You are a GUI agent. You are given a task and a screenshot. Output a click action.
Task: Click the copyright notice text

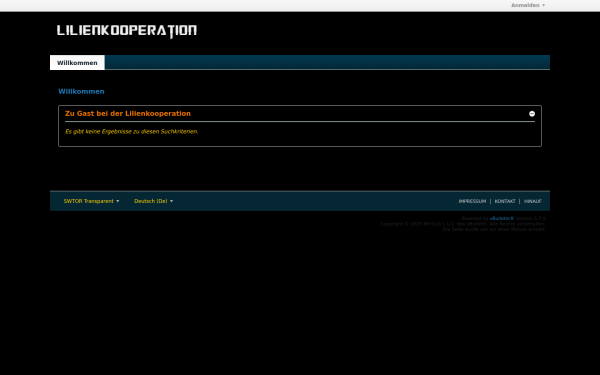pos(463,224)
